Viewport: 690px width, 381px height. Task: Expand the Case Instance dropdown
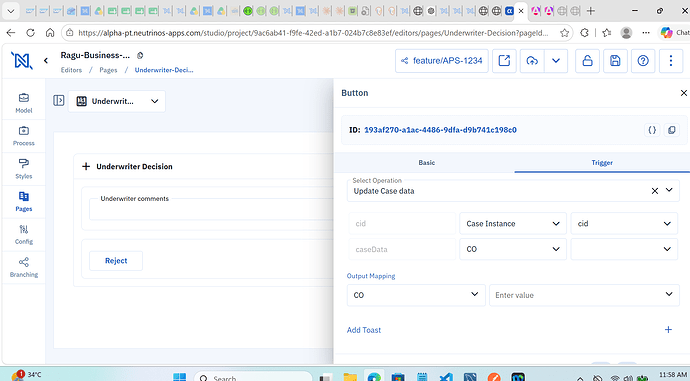tap(513, 223)
